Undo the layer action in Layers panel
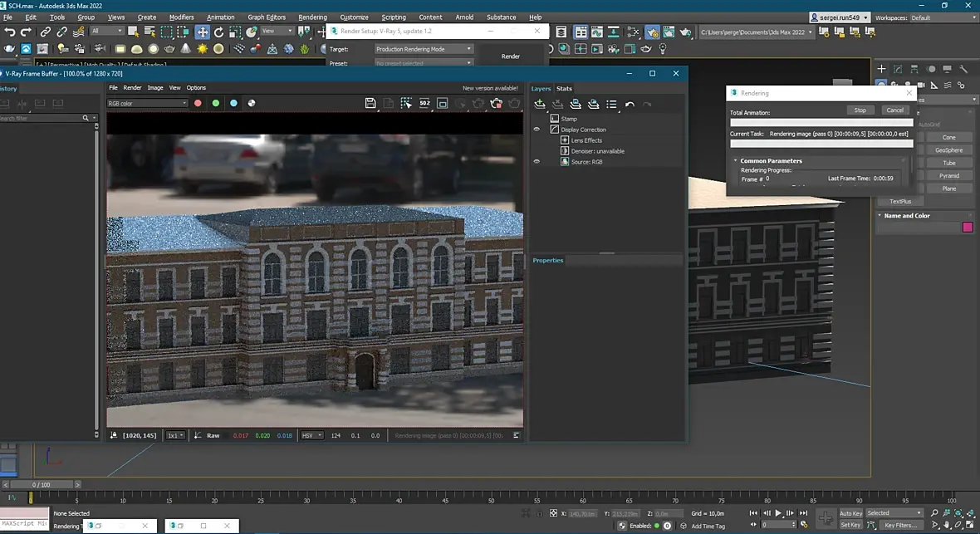This screenshot has height=534, width=980. 630,105
